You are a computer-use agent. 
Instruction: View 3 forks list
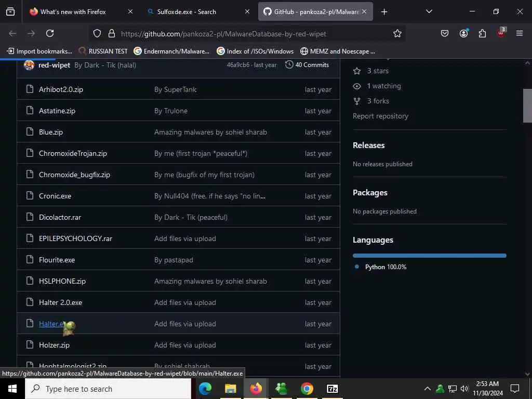point(371,101)
